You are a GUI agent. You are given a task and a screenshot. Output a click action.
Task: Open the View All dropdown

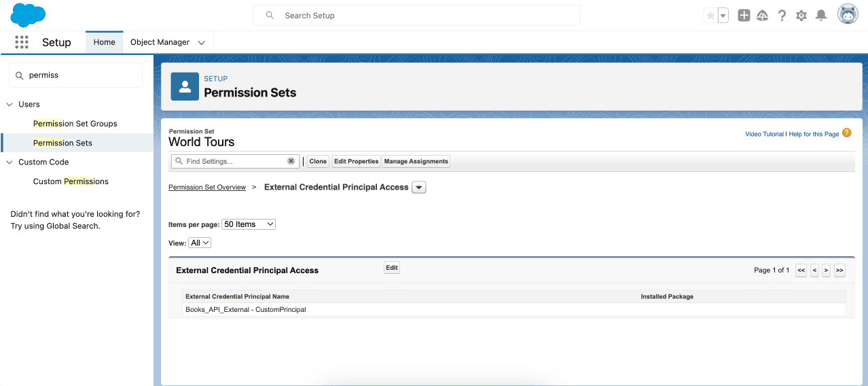click(x=200, y=243)
